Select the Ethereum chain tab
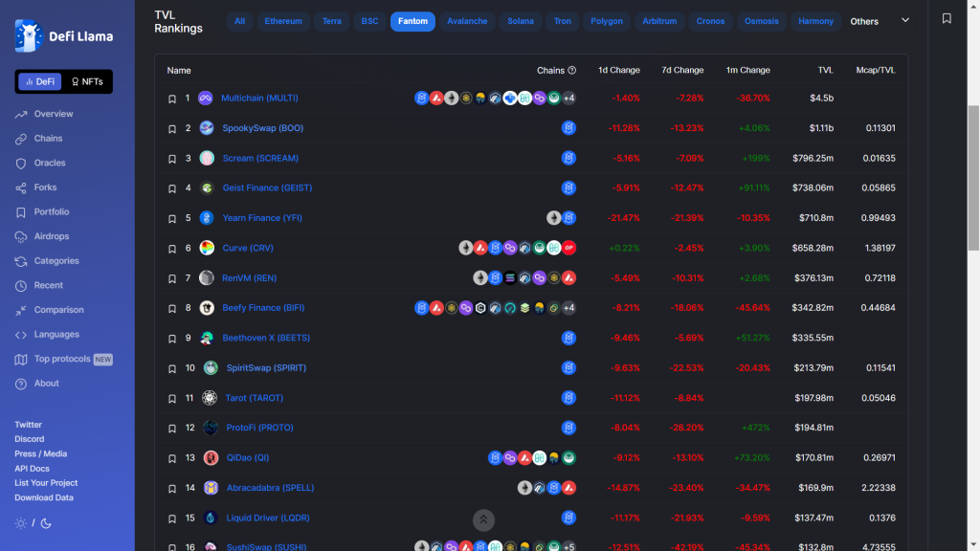 (x=283, y=21)
